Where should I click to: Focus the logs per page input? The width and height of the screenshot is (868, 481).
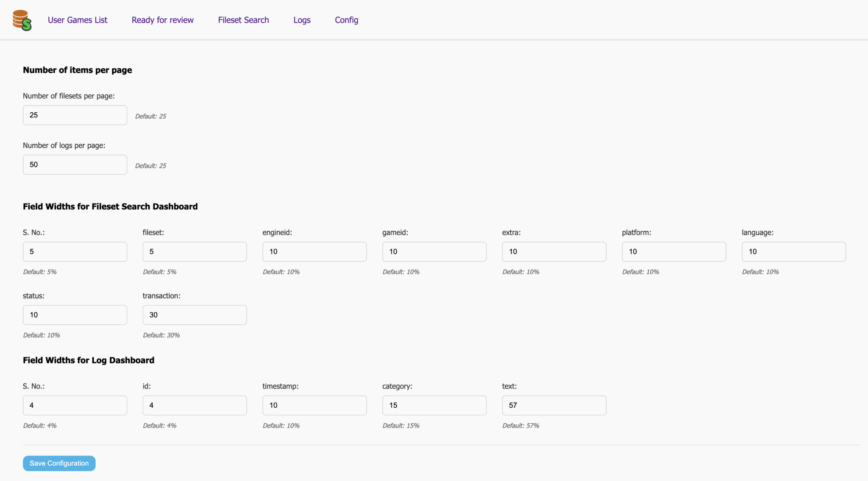pyautogui.click(x=75, y=165)
